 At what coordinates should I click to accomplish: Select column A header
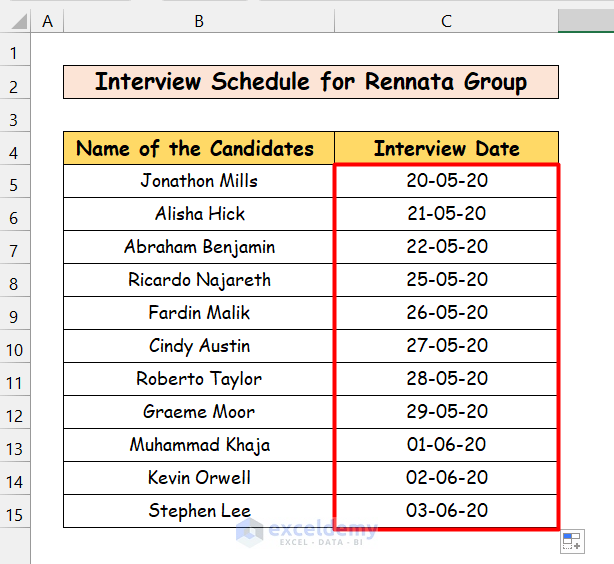pos(48,21)
